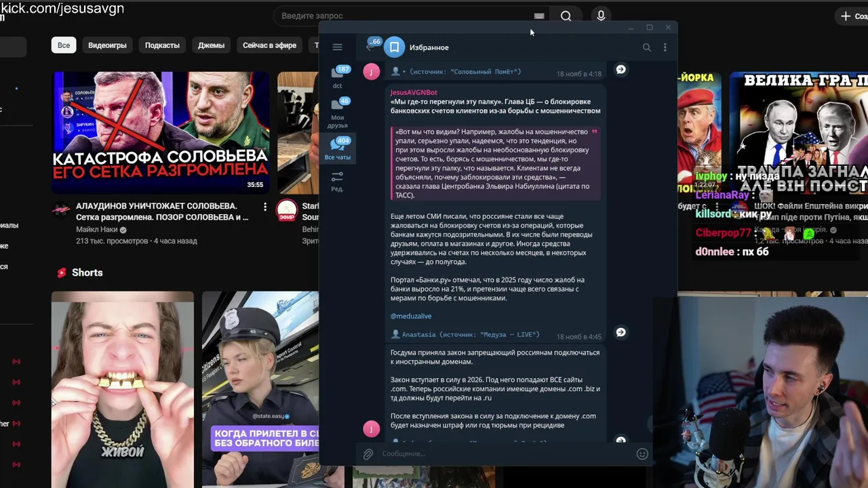Open three-dot menu for Алаудинов video
Image resolution: width=868 pixels, height=488 pixels.
[x=265, y=207]
